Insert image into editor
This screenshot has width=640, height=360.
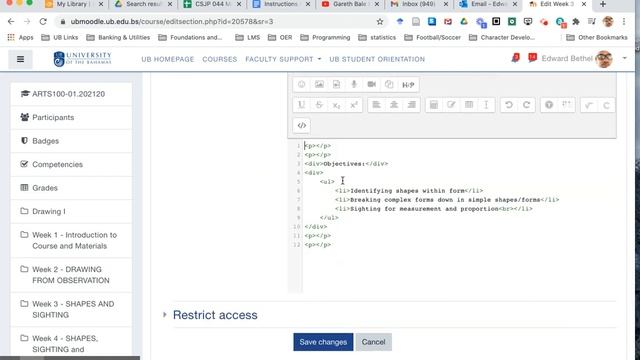point(319,84)
